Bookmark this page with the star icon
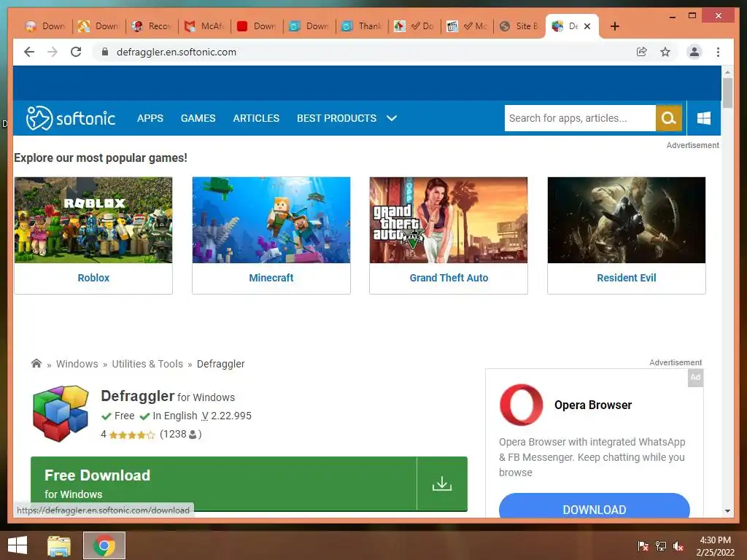 click(665, 52)
